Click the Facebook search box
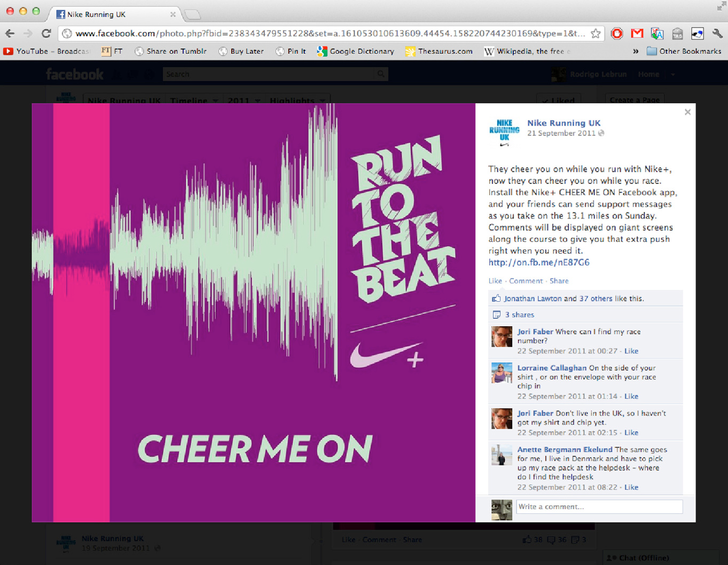The width and height of the screenshot is (728, 565). pyautogui.click(x=269, y=74)
